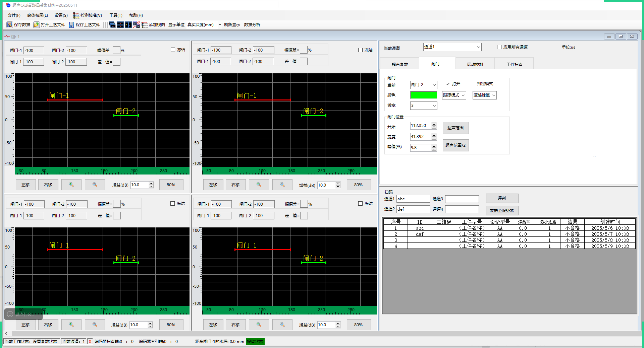
Task: Zoom in on the bottom-right waveform panel
Action: point(259,325)
